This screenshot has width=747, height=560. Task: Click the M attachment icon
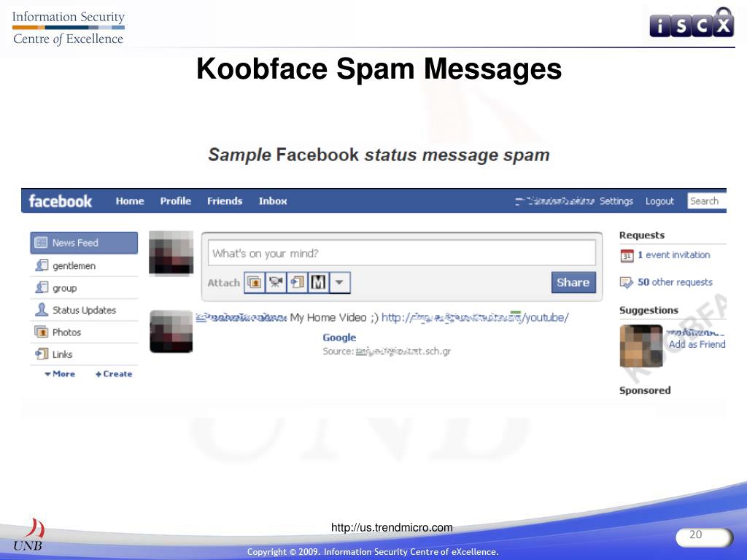click(318, 282)
